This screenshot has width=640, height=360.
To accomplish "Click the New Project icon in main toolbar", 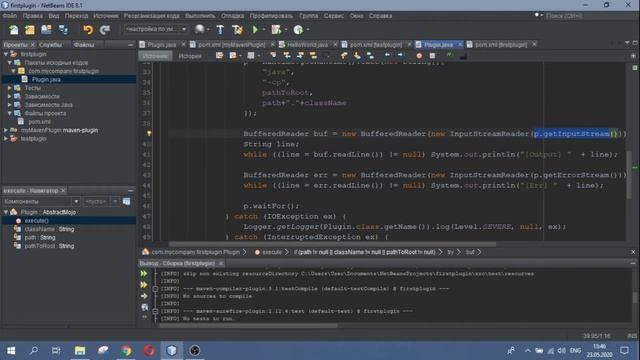I will pyautogui.click(x=30, y=30).
